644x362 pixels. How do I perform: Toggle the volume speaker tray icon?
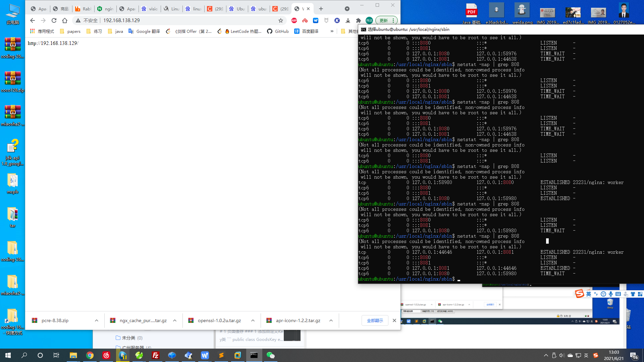click(561, 355)
